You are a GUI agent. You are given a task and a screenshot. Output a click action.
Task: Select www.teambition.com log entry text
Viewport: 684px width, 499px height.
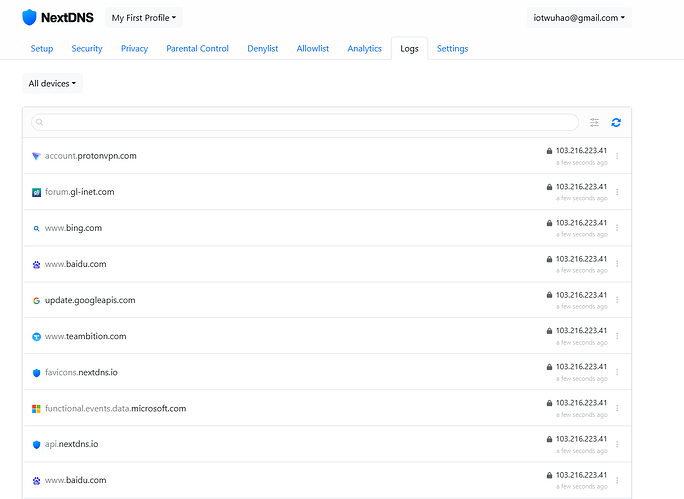86,336
